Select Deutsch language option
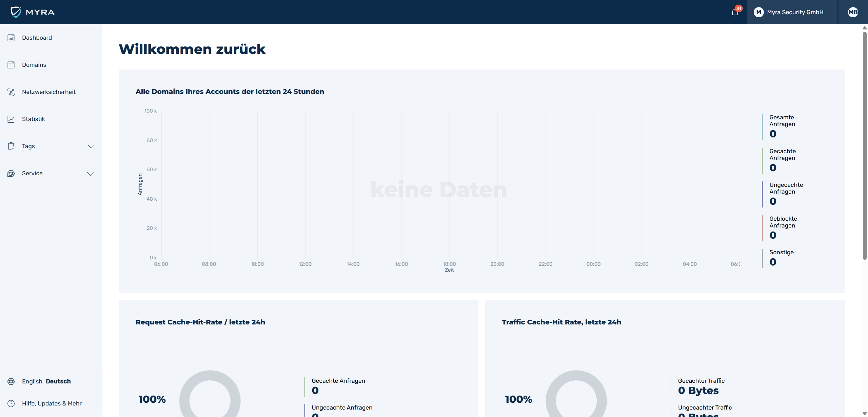868x417 pixels. (58, 381)
